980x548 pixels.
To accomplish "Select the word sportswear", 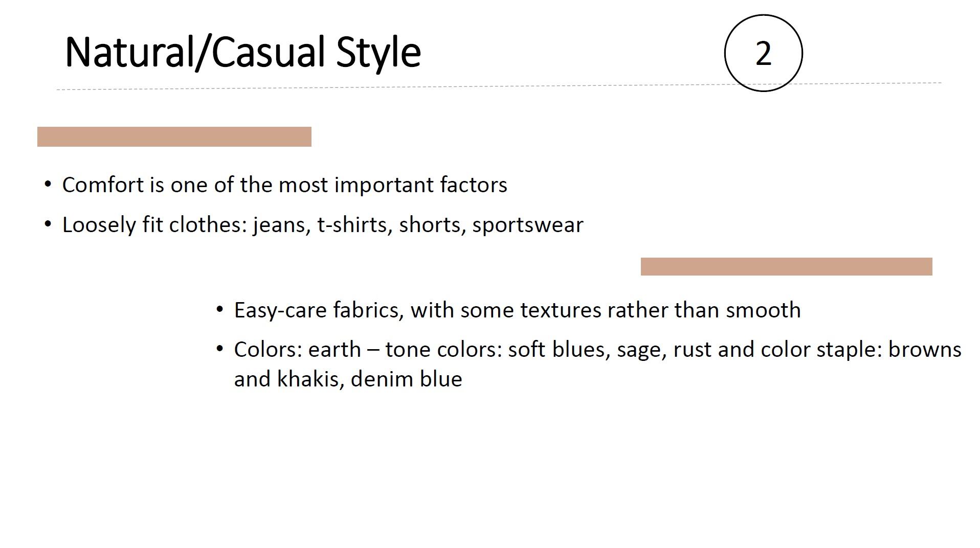I will point(528,225).
